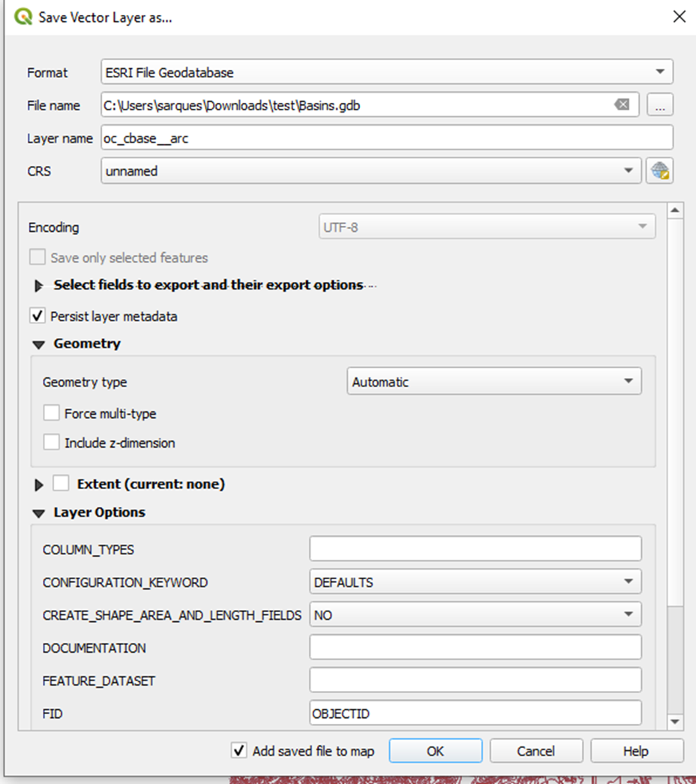Click the DOCUMENTATION input field
Viewport: 696px width, 784px height.
point(475,647)
